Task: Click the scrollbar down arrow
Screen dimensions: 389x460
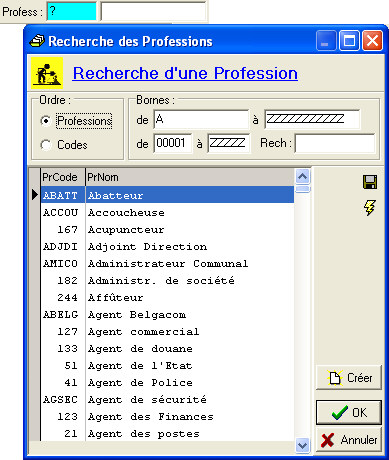Action: [302, 445]
